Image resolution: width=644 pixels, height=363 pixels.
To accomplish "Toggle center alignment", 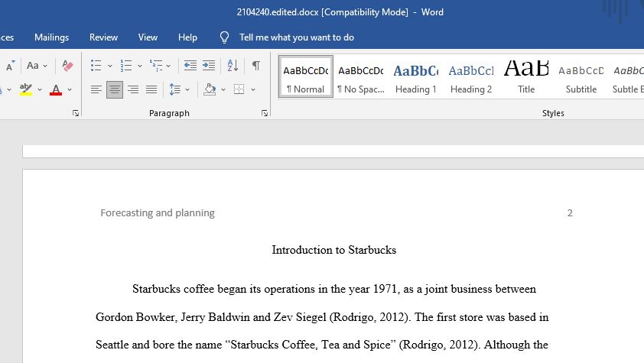I will tap(115, 89).
